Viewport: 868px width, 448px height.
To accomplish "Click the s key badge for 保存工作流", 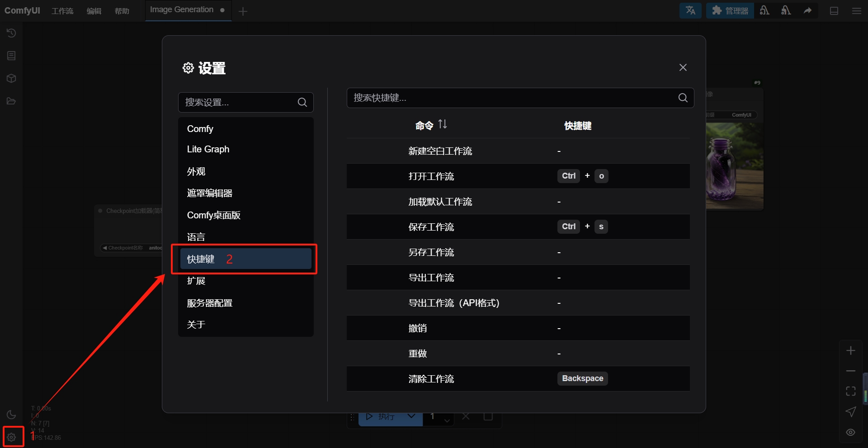I will pos(601,226).
